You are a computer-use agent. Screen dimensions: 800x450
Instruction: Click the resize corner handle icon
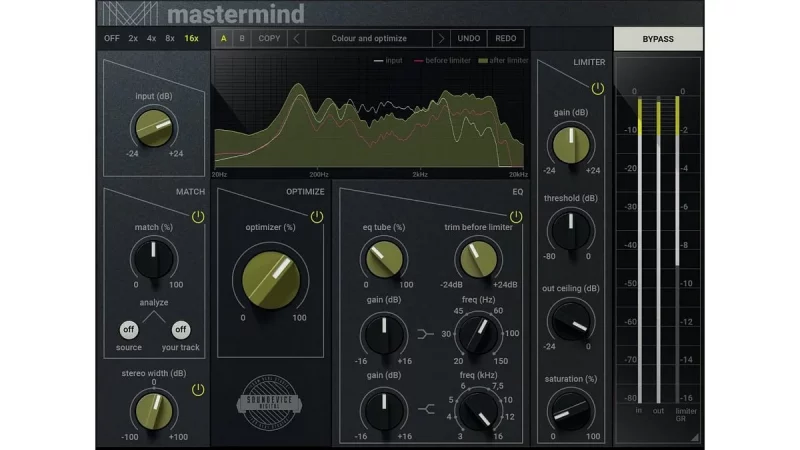point(694,437)
